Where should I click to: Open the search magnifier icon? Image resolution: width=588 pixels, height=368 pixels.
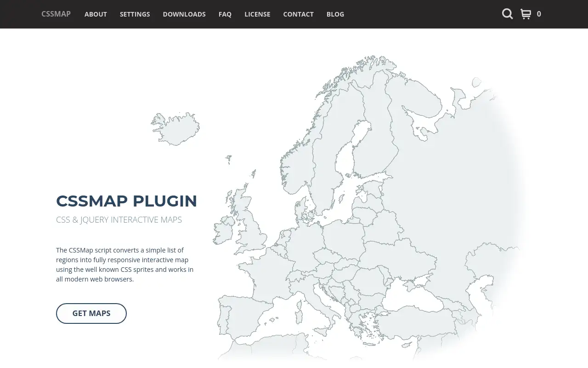click(x=507, y=14)
